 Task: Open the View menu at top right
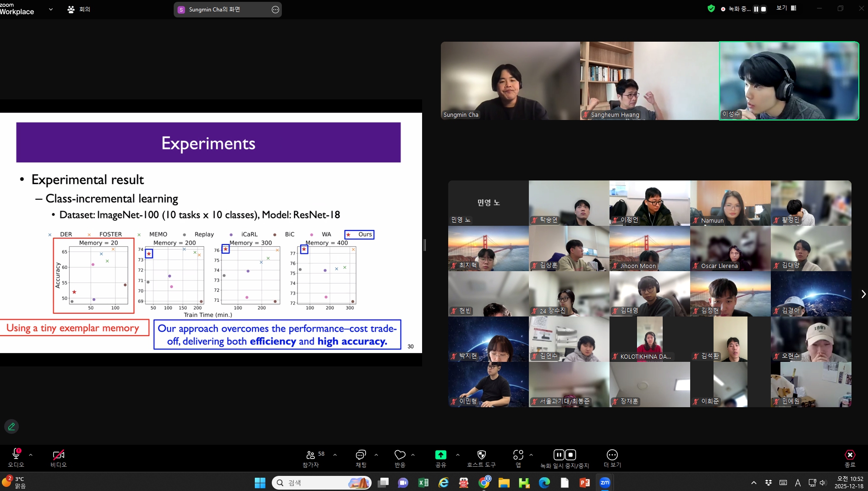pos(786,8)
